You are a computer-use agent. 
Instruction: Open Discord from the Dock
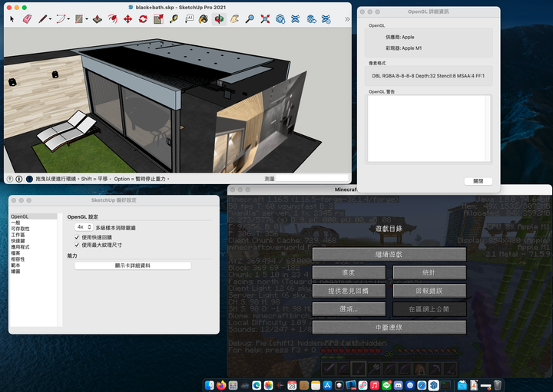[x=398, y=385]
